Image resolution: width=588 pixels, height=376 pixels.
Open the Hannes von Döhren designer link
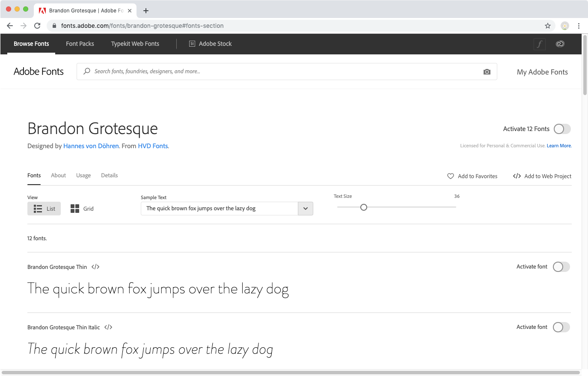tap(91, 146)
